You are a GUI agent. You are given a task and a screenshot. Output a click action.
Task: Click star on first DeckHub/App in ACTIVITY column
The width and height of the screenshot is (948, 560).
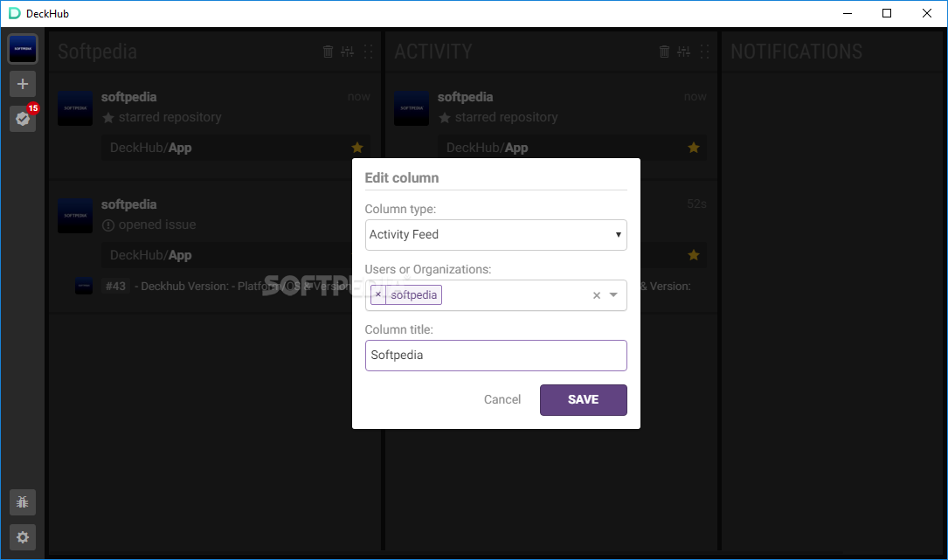(x=694, y=148)
